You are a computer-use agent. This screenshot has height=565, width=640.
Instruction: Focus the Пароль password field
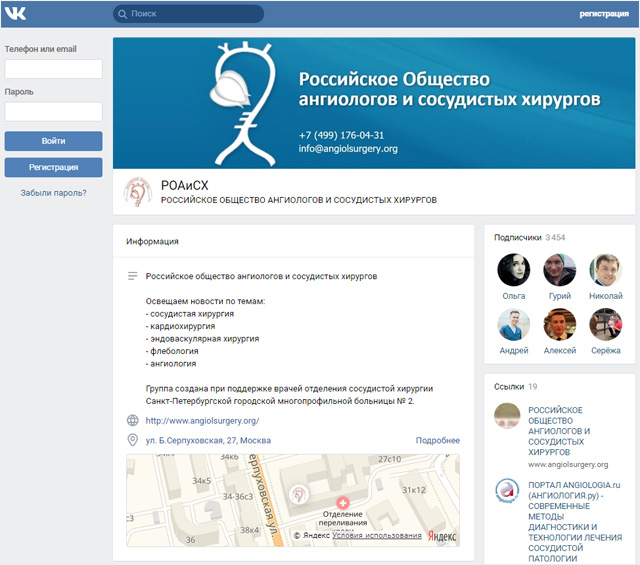click(x=53, y=111)
